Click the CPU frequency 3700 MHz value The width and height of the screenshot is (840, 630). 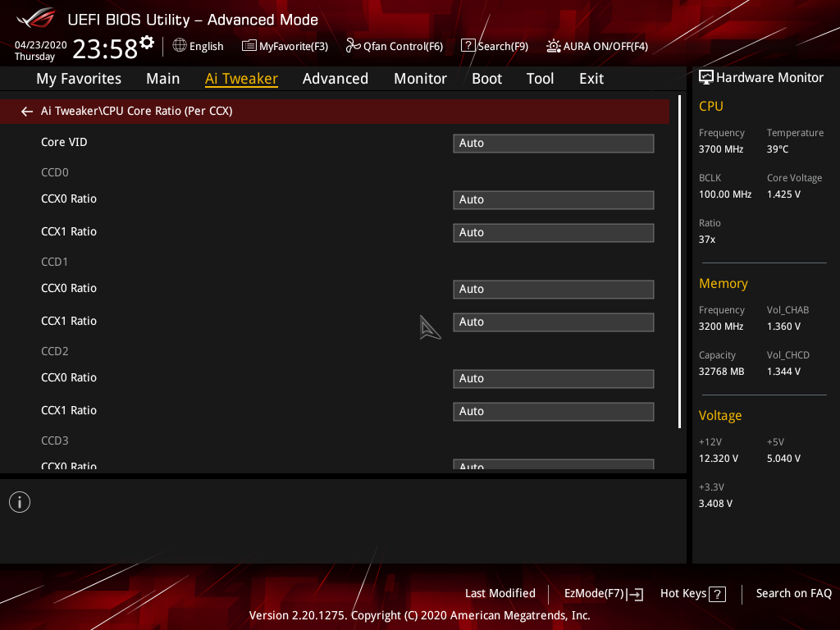(720, 149)
